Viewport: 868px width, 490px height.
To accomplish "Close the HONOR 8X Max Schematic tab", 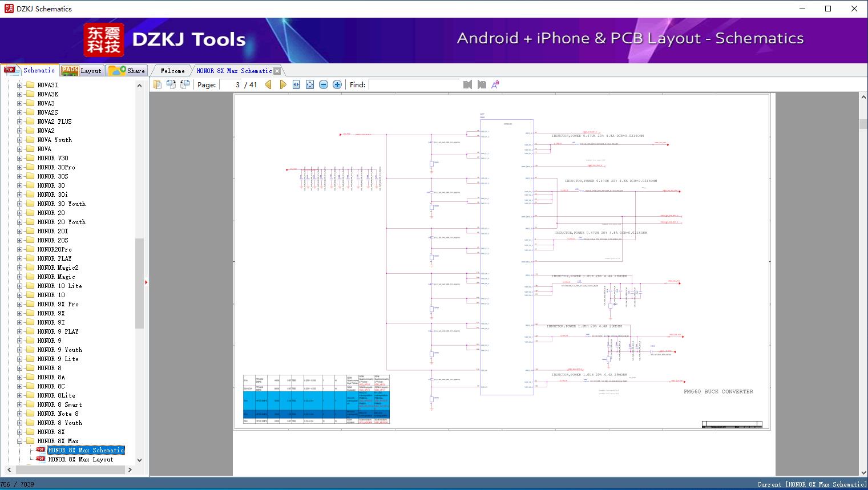I will [277, 71].
